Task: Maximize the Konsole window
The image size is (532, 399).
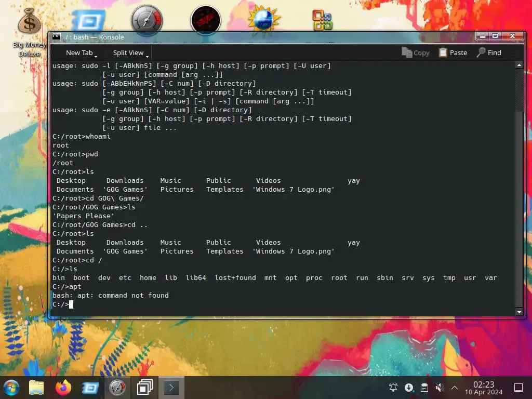Action: (495, 36)
